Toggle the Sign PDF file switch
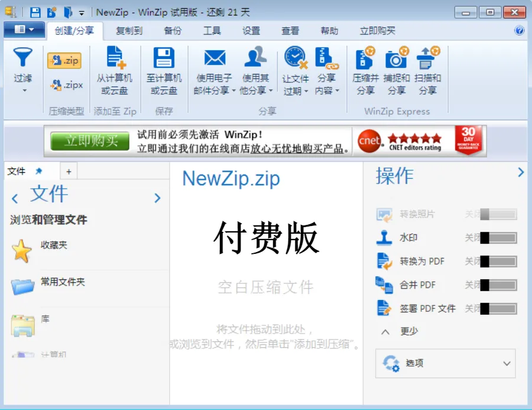532x410 pixels. [498, 308]
